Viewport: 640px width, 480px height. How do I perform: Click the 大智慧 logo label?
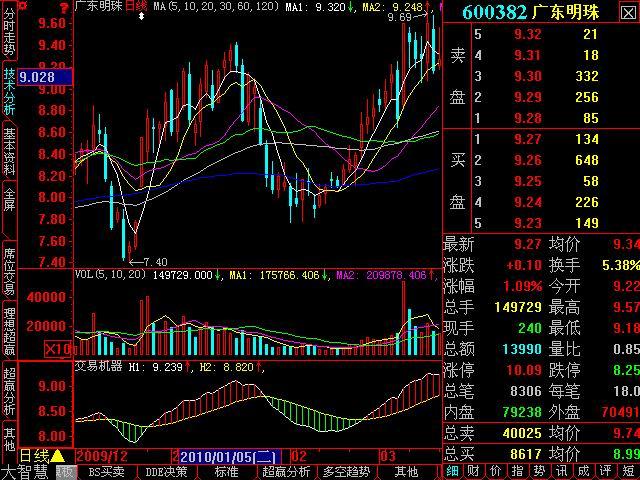click(x=26, y=472)
